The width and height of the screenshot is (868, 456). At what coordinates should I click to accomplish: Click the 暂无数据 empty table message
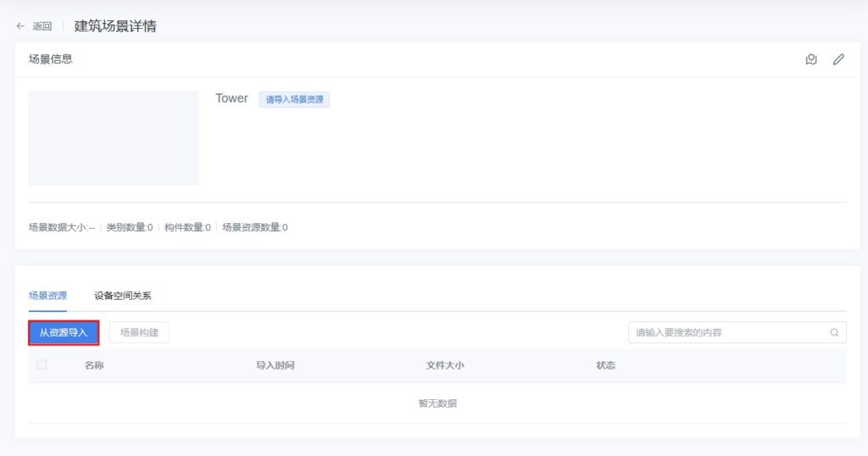pyautogui.click(x=437, y=403)
